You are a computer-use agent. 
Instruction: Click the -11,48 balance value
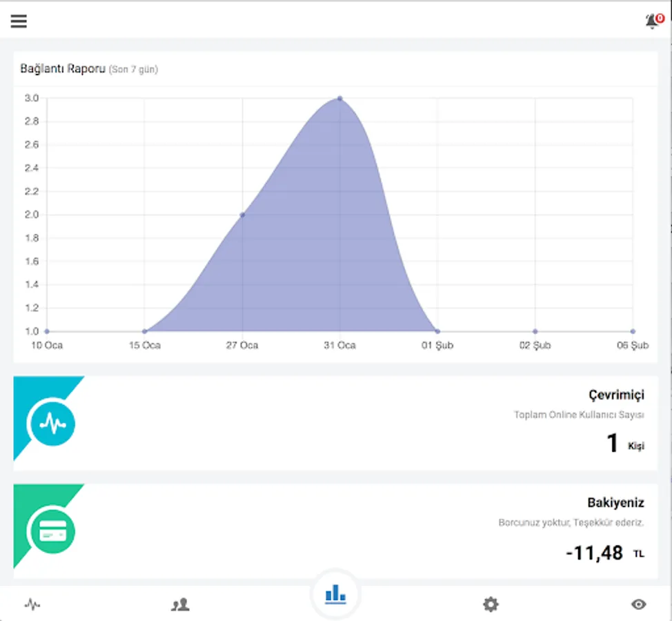pos(595,553)
